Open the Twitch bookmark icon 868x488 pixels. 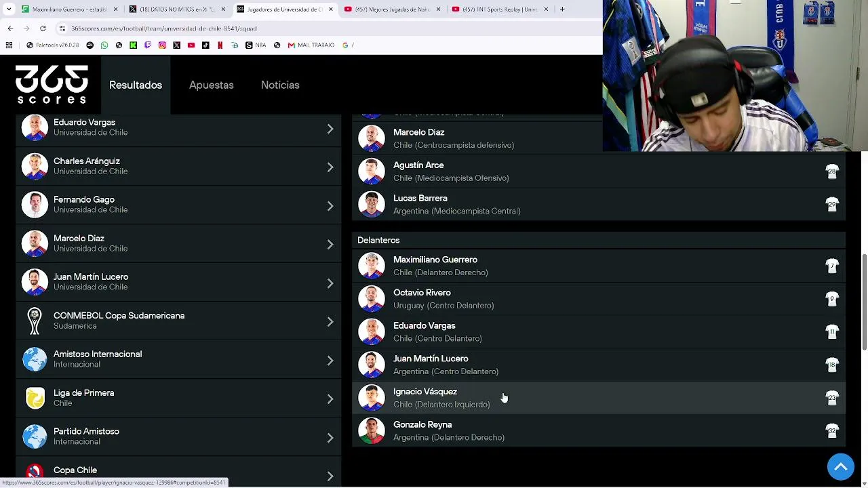148,45
